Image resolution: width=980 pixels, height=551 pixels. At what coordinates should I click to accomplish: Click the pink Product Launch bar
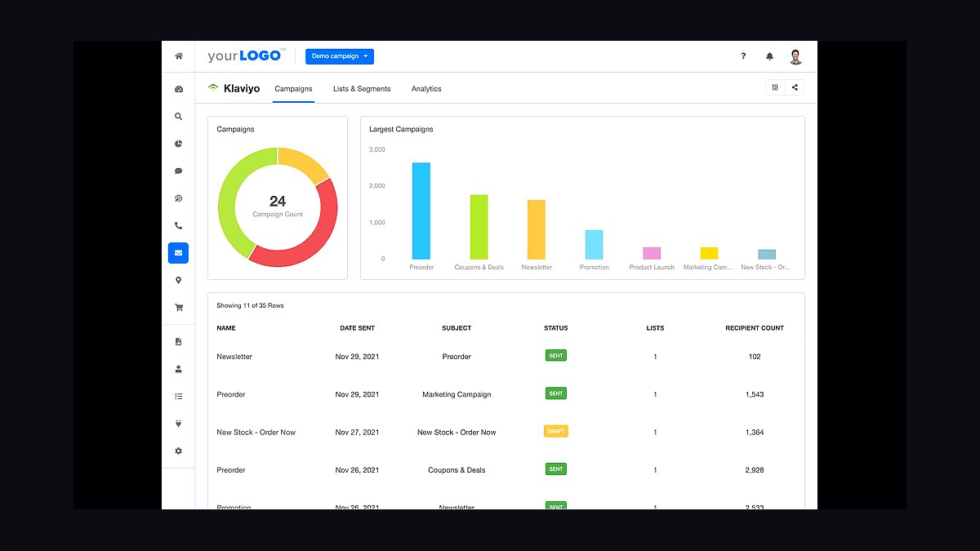click(652, 254)
